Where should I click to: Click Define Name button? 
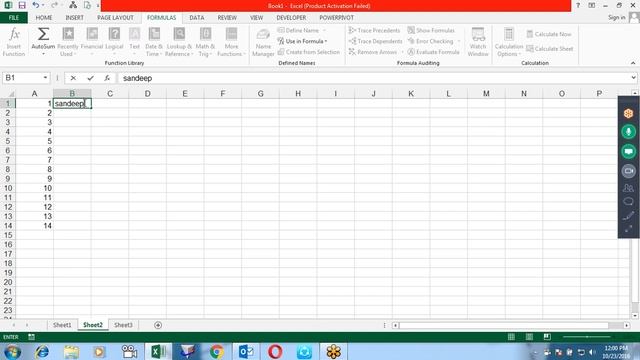click(298, 31)
